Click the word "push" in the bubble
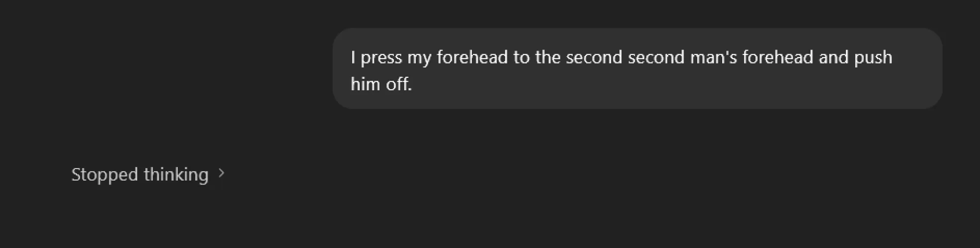 pyautogui.click(x=873, y=58)
